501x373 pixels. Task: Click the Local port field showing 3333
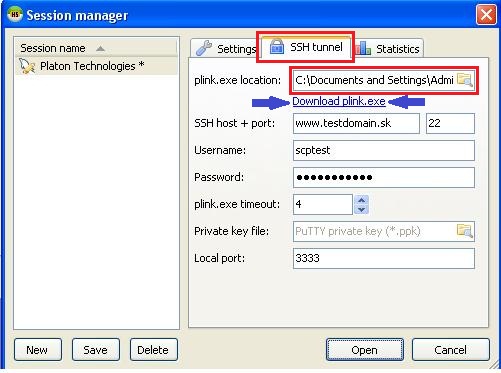point(384,258)
